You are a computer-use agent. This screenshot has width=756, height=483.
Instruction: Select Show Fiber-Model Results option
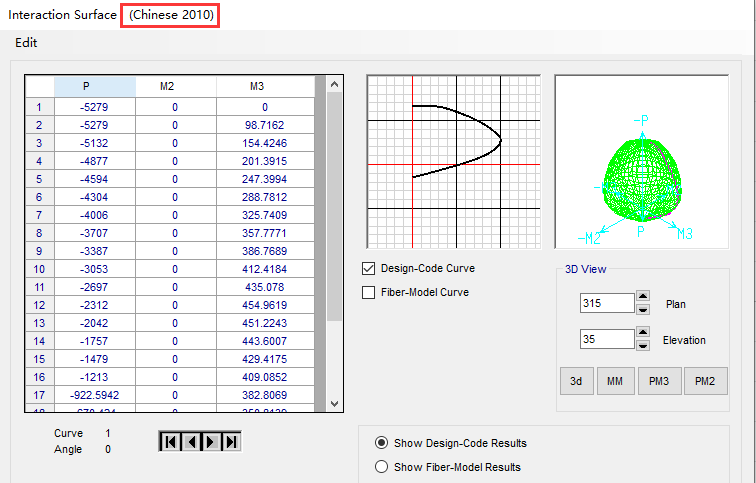click(381, 467)
